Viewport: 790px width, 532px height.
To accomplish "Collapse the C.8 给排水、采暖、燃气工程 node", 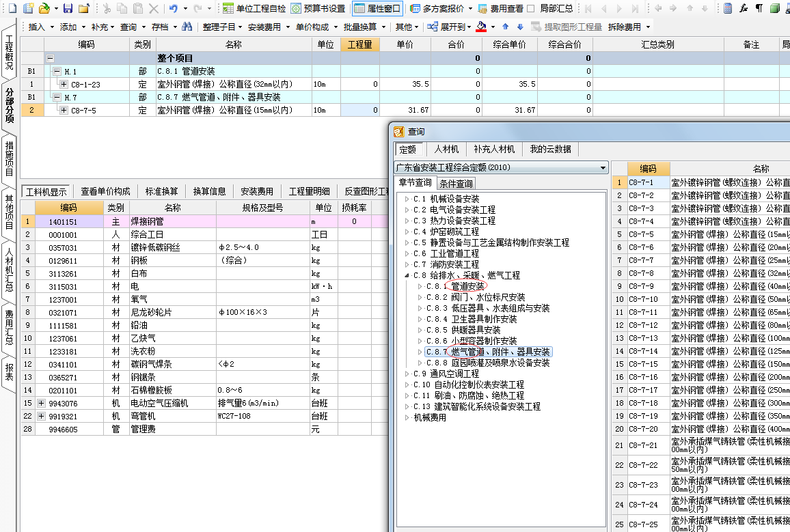I will (407, 275).
